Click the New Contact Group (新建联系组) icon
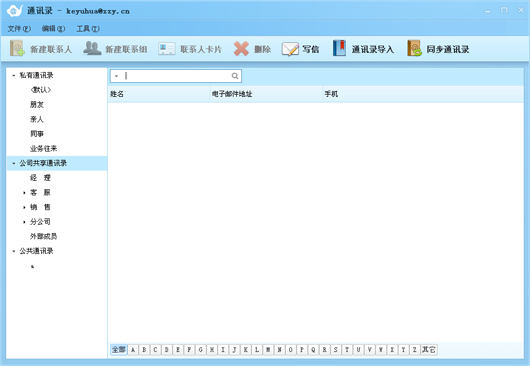The image size is (530, 366). pyautogui.click(x=92, y=48)
